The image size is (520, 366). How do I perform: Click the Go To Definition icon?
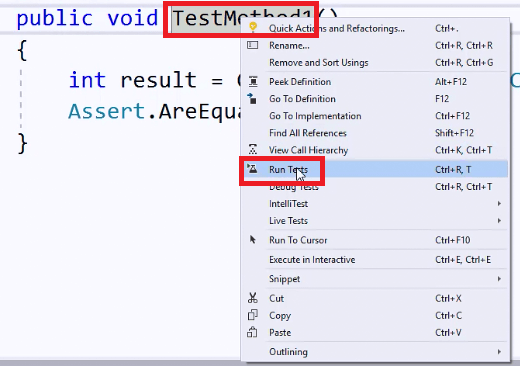tap(252, 99)
